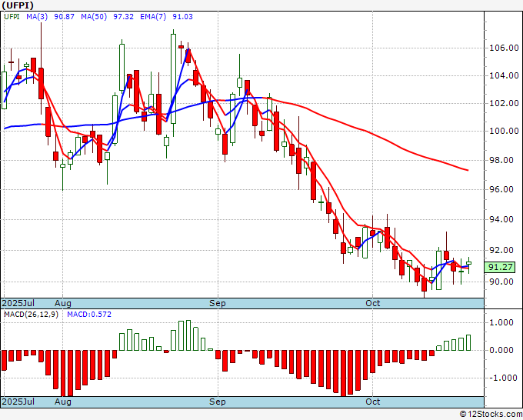Click the 0.000 MACD axis label
523x420 pixels.
(x=501, y=350)
